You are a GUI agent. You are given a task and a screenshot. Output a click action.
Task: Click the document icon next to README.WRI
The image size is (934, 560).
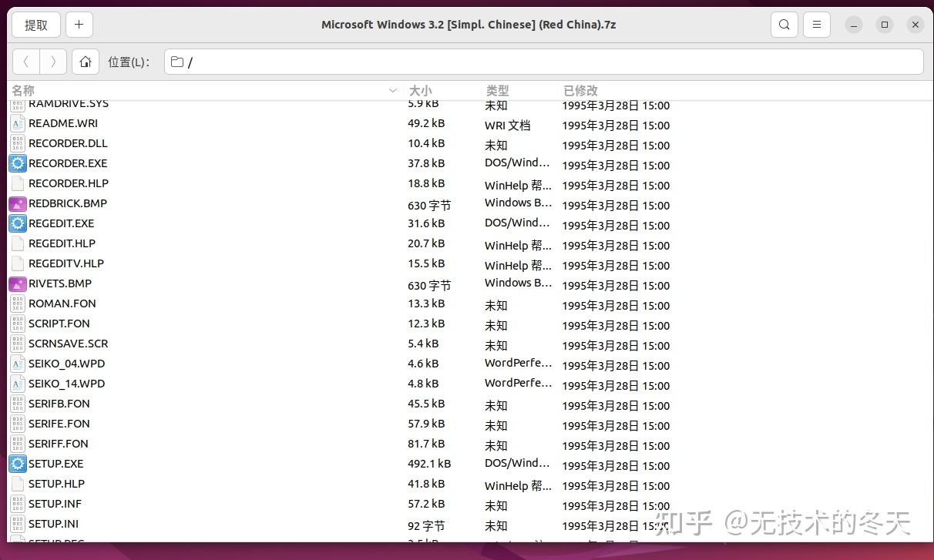pos(17,123)
